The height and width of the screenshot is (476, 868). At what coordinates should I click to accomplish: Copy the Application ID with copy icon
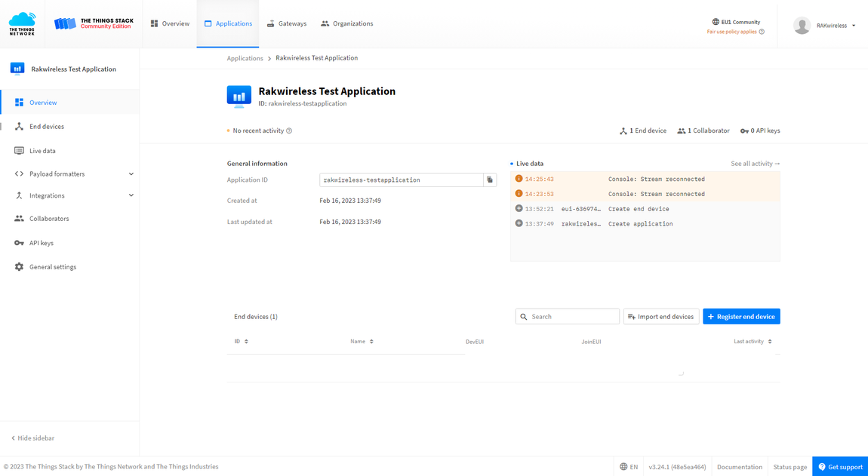coord(490,180)
